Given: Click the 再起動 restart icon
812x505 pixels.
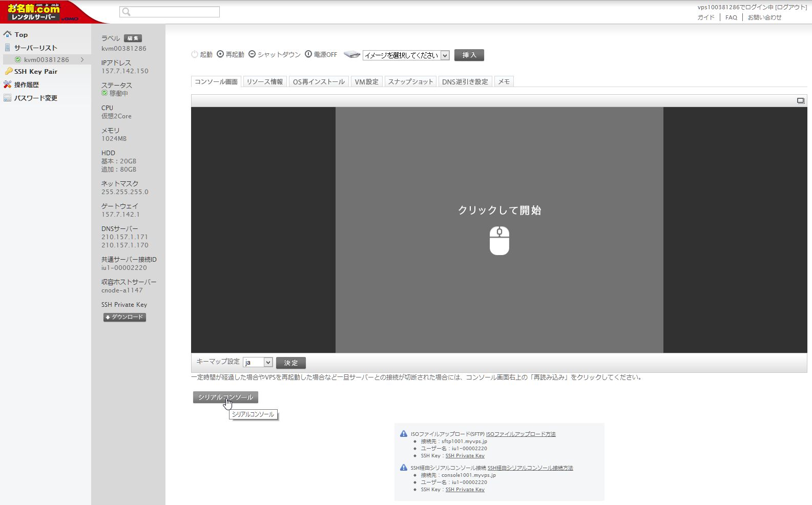Looking at the screenshot, I should click(x=220, y=54).
